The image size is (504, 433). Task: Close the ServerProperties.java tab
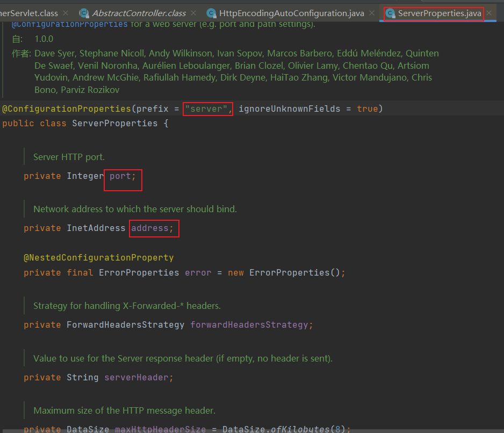tap(489, 13)
